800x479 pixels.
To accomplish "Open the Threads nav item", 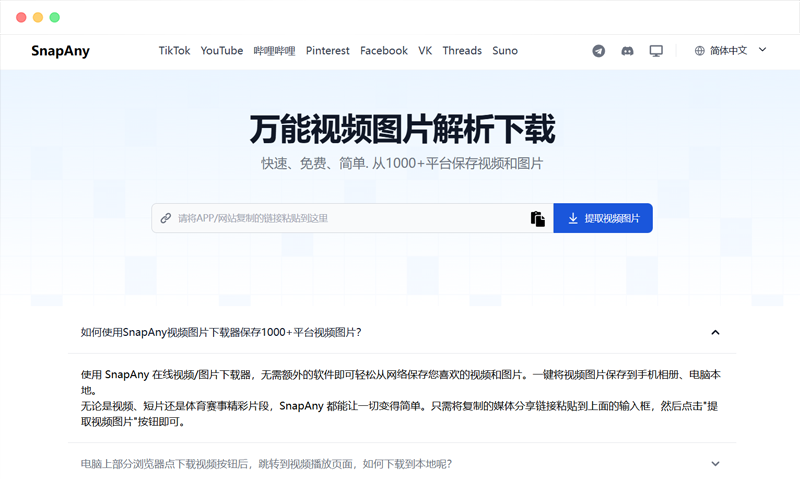I will (x=462, y=51).
